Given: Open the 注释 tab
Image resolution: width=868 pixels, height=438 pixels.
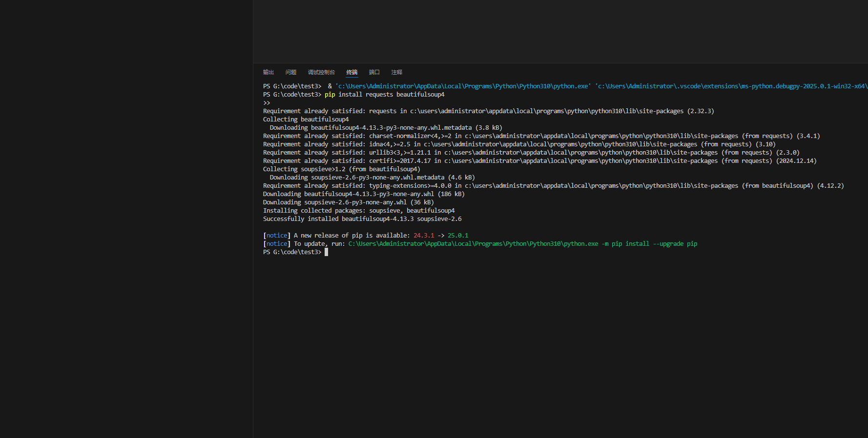Looking at the screenshot, I should [397, 72].
